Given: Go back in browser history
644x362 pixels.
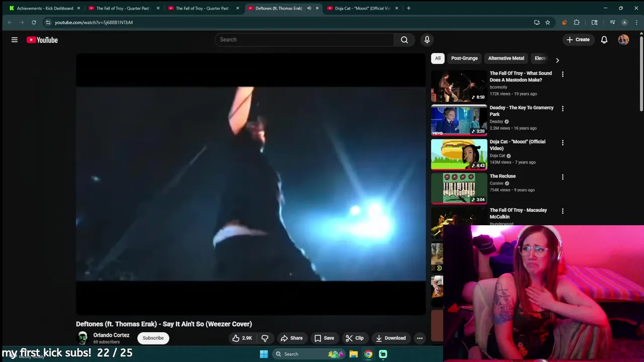Looking at the screenshot, I should click(10, 22).
